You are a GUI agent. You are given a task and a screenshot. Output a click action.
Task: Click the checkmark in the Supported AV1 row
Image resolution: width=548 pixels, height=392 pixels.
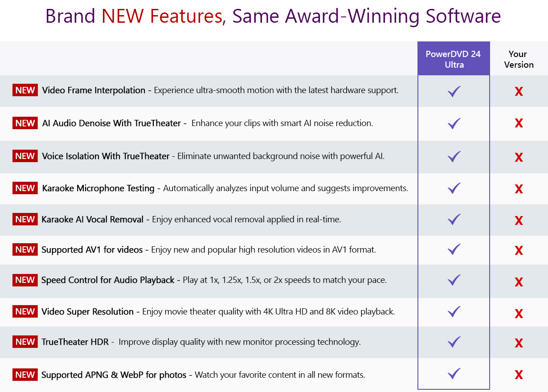[x=454, y=249]
